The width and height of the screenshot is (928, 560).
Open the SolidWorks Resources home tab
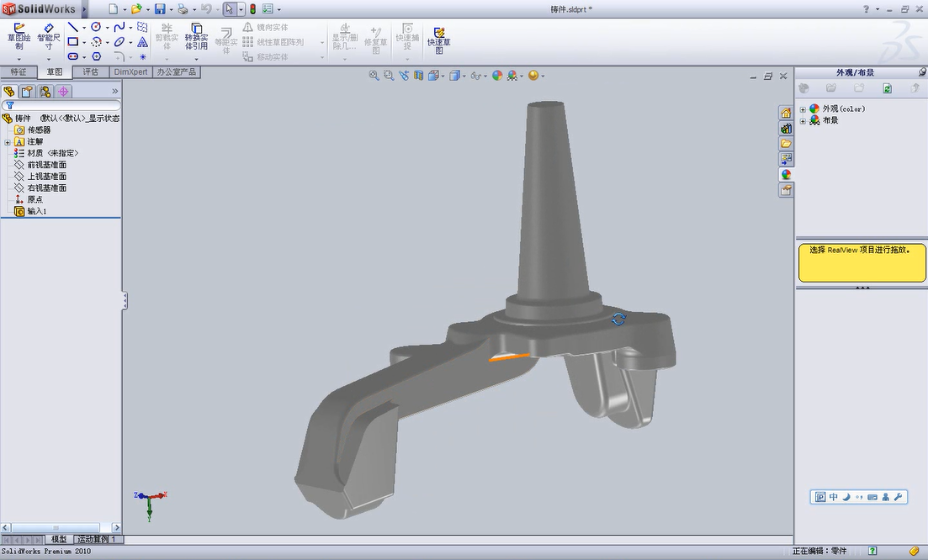click(x=785, y=113)
